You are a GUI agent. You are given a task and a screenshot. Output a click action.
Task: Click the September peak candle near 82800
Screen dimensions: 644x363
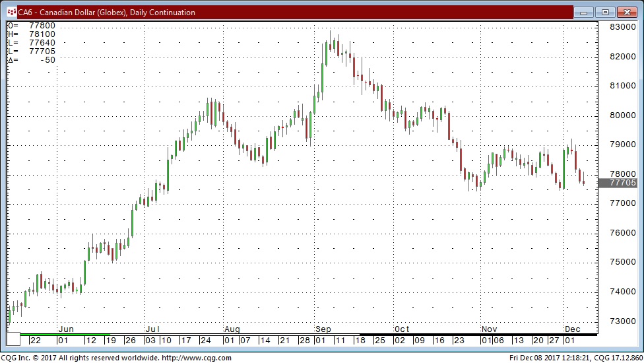[330, 43]
